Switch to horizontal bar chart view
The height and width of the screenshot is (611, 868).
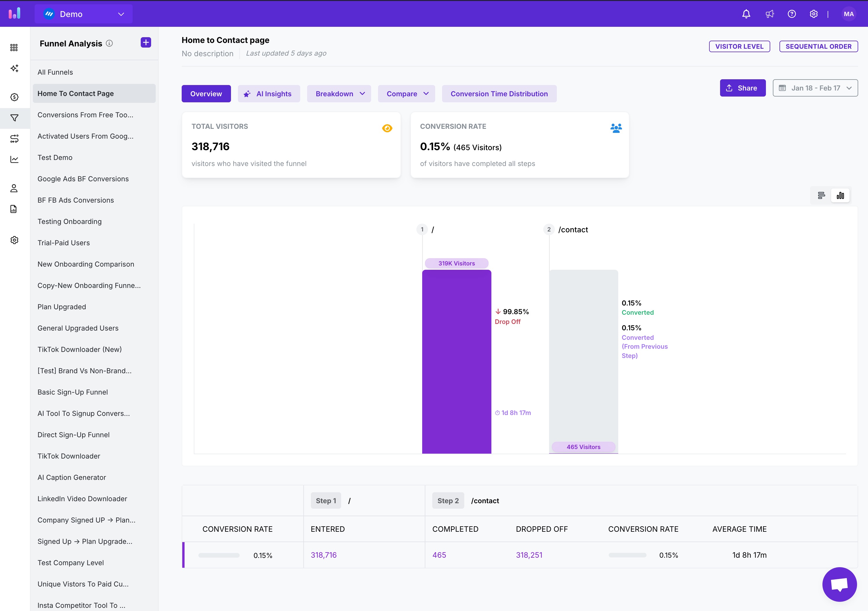pos(821,195)
